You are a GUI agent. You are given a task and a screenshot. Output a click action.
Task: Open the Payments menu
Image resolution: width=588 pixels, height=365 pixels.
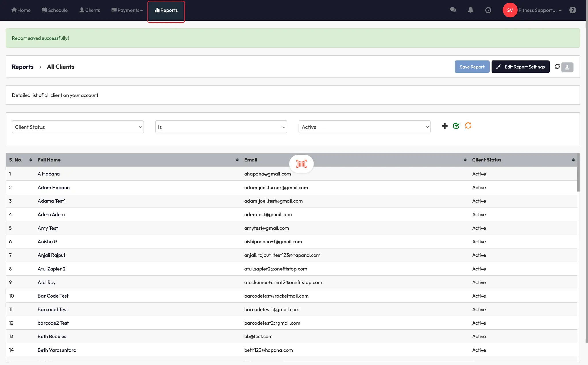click(x=127, y=10)
